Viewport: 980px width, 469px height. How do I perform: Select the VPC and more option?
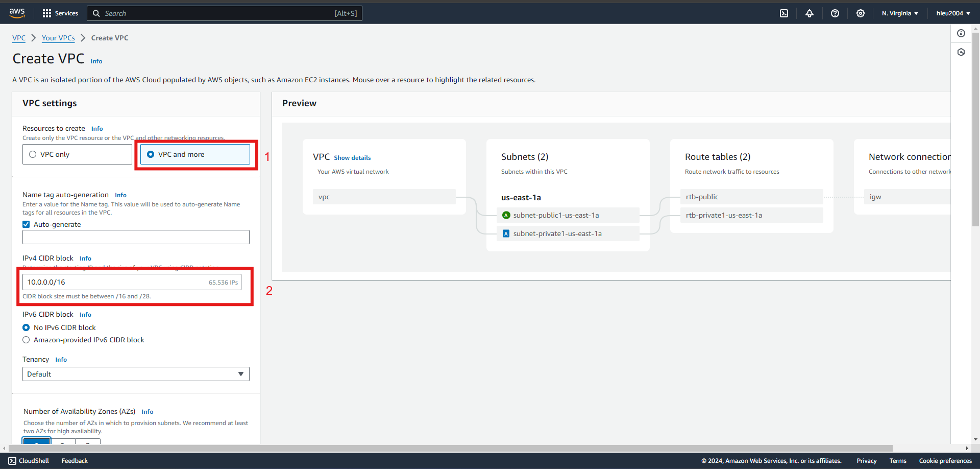[195, 154]
